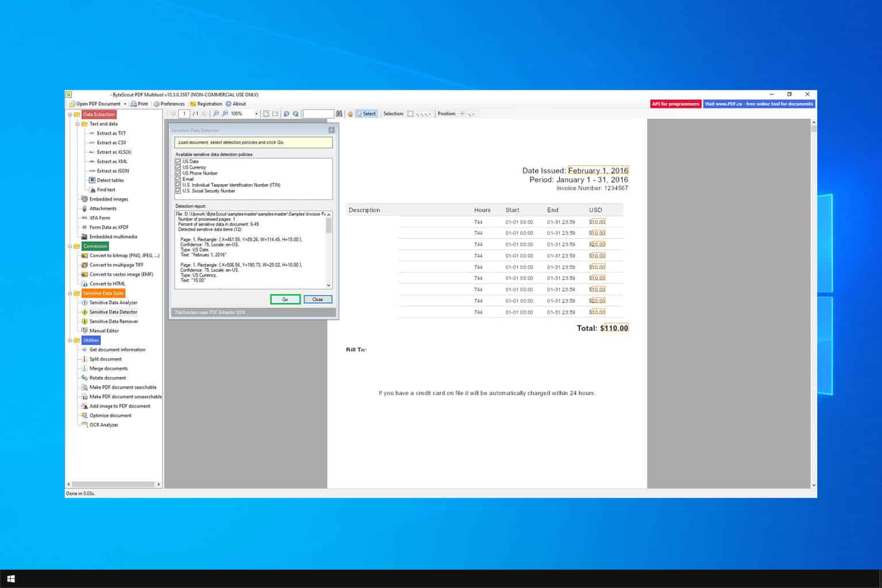882x588 pixels.
Task: Collapse the Text and data folder
Action: coord(78,124)
